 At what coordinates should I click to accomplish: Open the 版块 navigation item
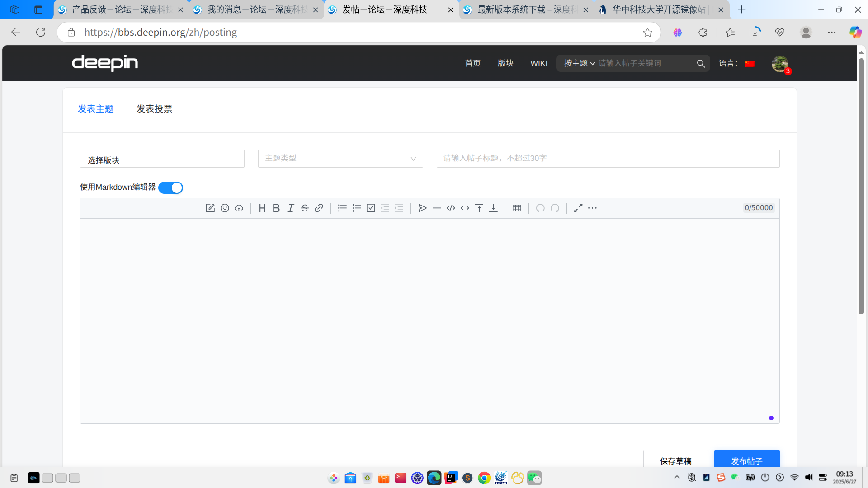505,63
